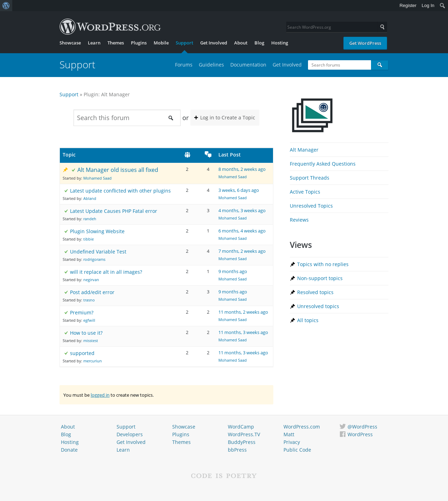Open the topic titled supported
The image size is (448, 501).
(x=82, y=353)
